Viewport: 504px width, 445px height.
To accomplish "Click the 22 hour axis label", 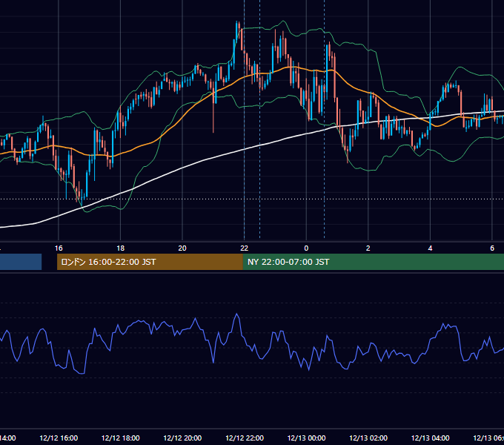I will pos(245,248).
